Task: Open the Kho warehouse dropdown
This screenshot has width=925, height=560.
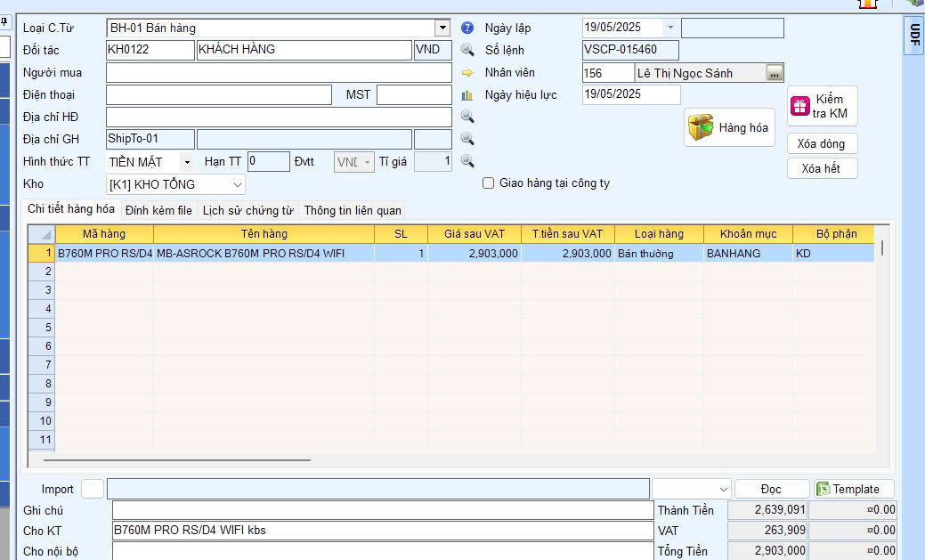Action: click(x=237, y=184)
